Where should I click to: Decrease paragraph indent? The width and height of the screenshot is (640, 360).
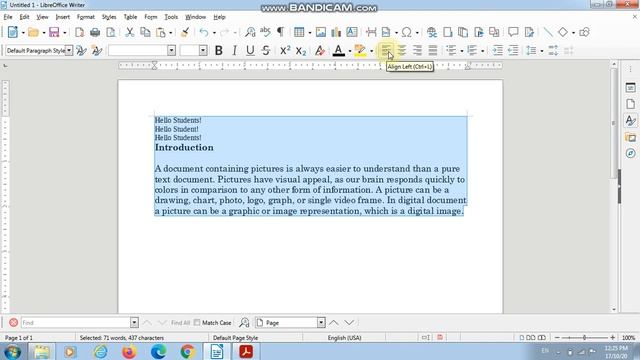tap(513, 50)
